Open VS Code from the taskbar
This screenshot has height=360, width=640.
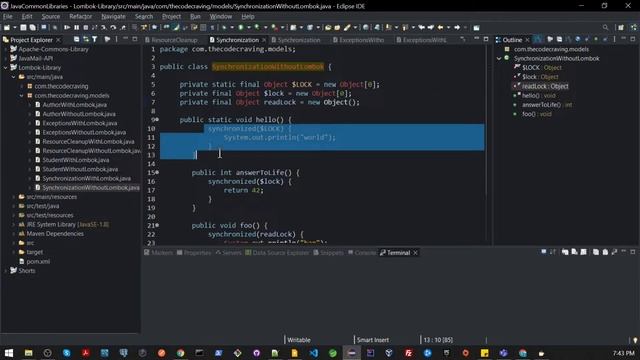pos(313,353)
